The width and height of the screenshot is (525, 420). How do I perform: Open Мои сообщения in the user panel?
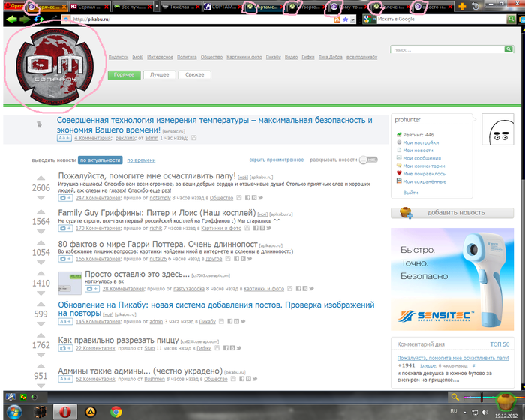click(421, 158)
